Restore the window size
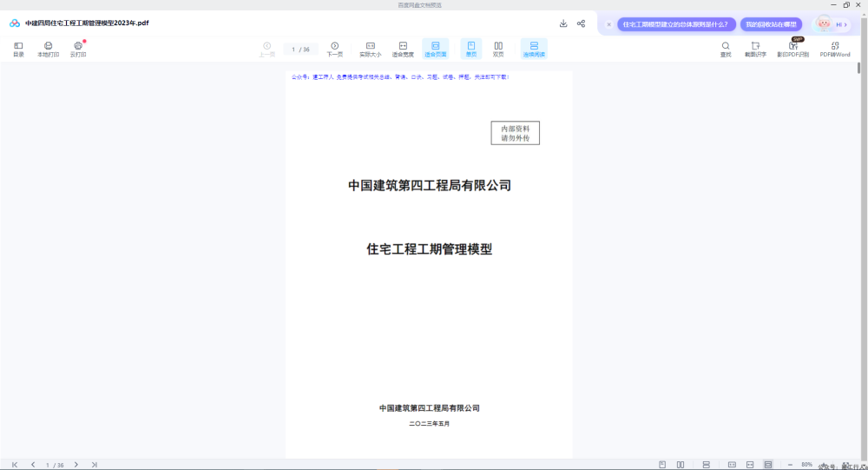868x470 pixels. point(846,5)
